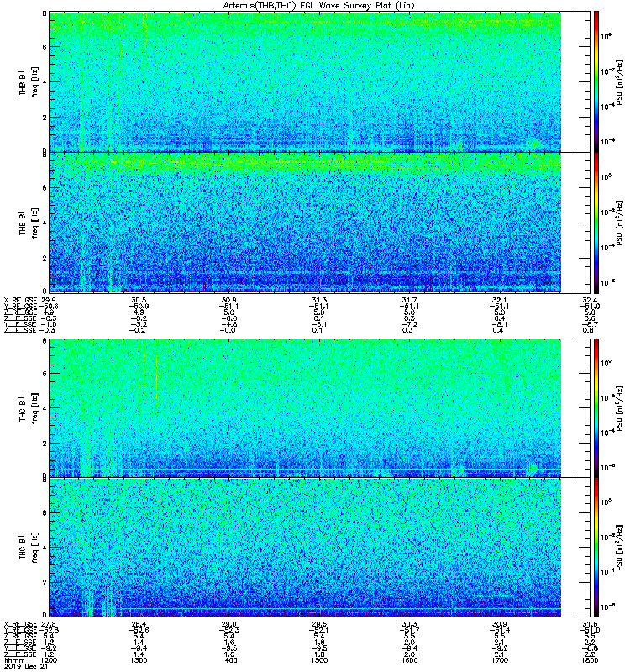Click the colorbar beside the THC B∥ panel

click(596, 548)
